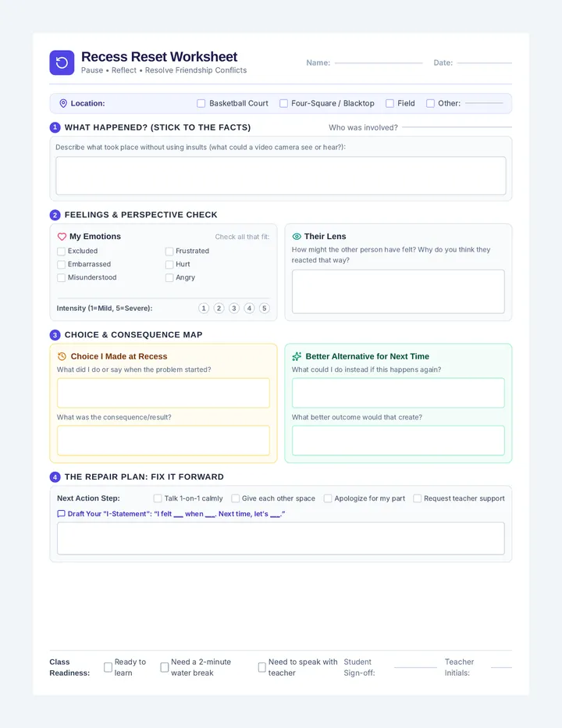Click box under What better outcome
The height and width of the screenshot is (728, 562).
click(398, 440)
